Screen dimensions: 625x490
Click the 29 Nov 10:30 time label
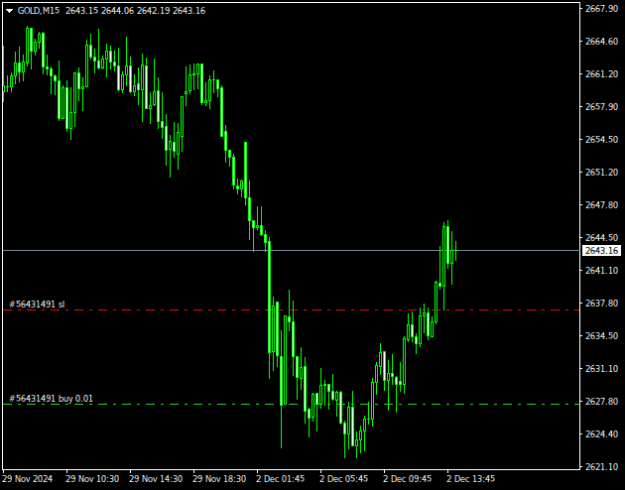click(92, 478)
